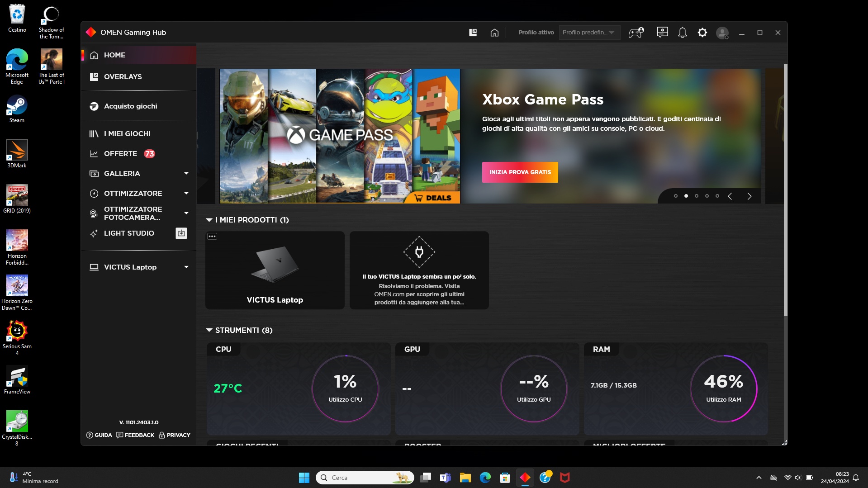Click the GALLERIA sidebar icon
This screenshot has height=488, width=868.
click(94, 174)
